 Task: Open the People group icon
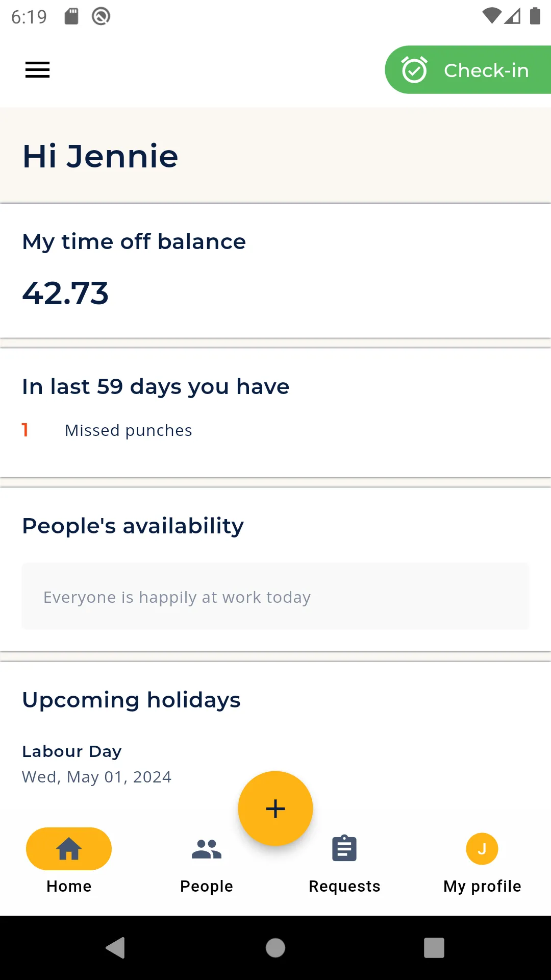click(x=207, y=849)
